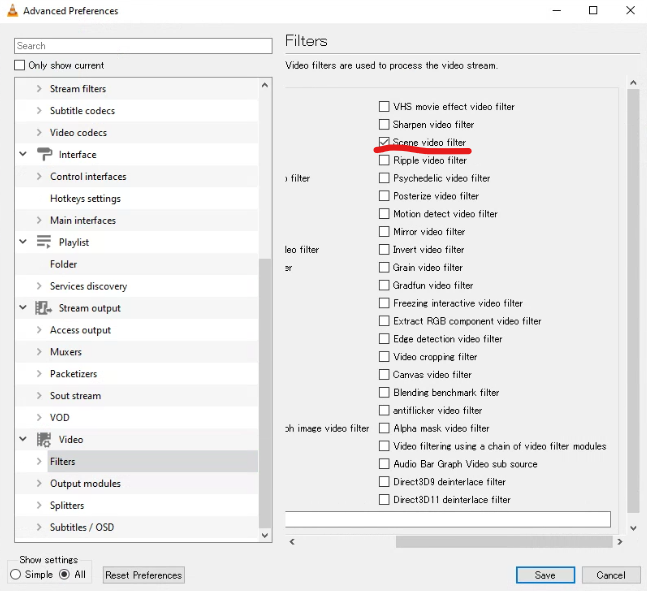Viewport: 647px width, 591px height.
Task: Enable Freezing interactive video filter
Action: pyautogui.click(x=384, y=303)
